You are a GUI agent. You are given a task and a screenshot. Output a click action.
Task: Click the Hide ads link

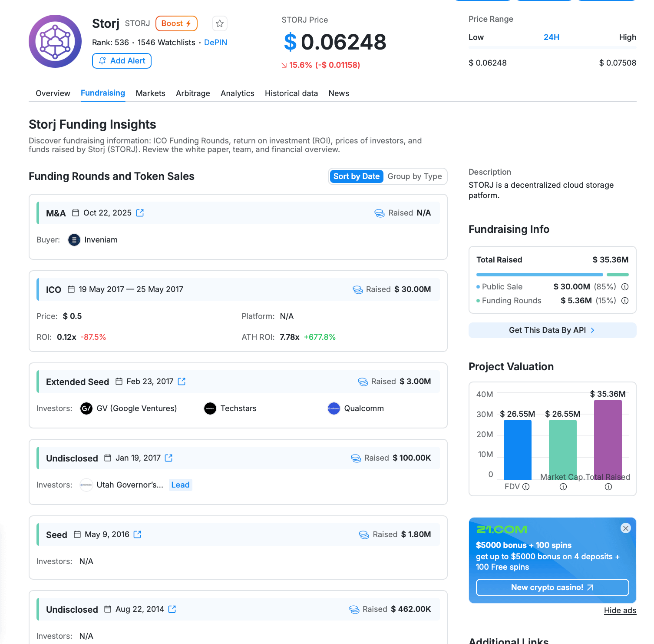tap(620, 611)
